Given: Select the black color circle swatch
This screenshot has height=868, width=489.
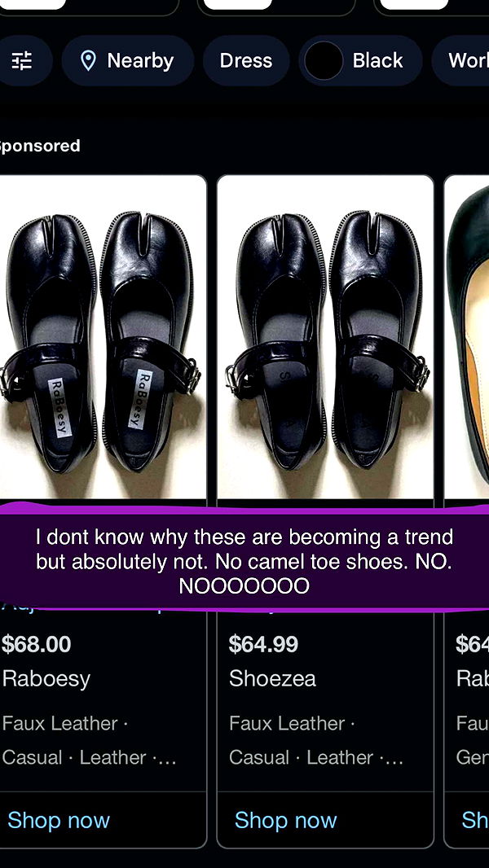Looking at the screenshot, I should point(324,61).
